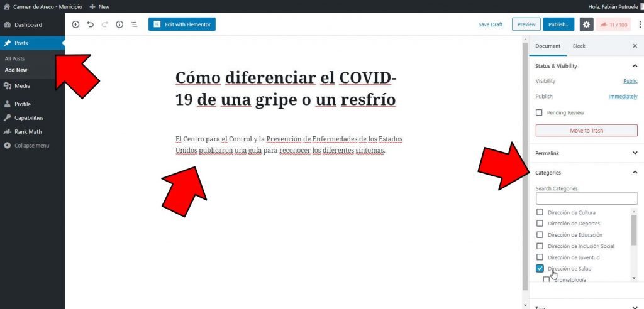Screen dimensions: 644x309
Task: Collapse the Categories panel
Action: 635,173
